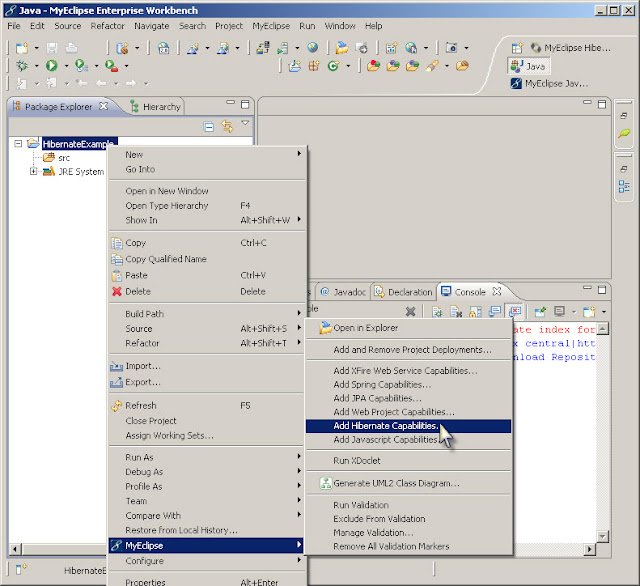Open the MyEclipse Hibernate perspective
Viewport: 640px width, 586px height.
(x=571, y=48)
